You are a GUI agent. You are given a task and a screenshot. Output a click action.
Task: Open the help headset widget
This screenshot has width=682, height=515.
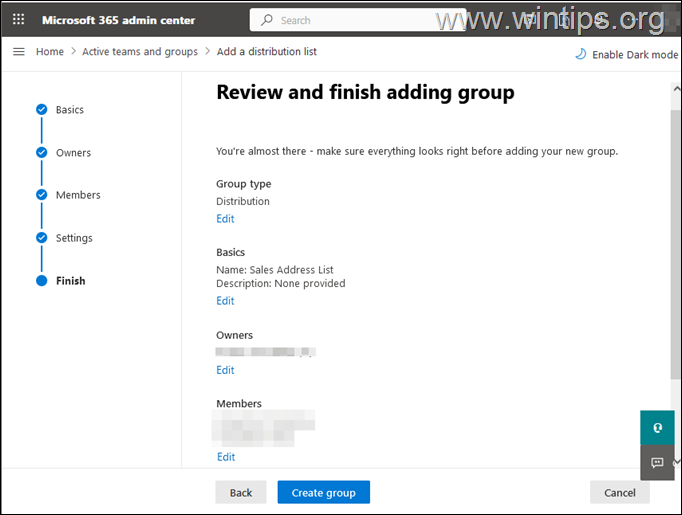(657, 428)
